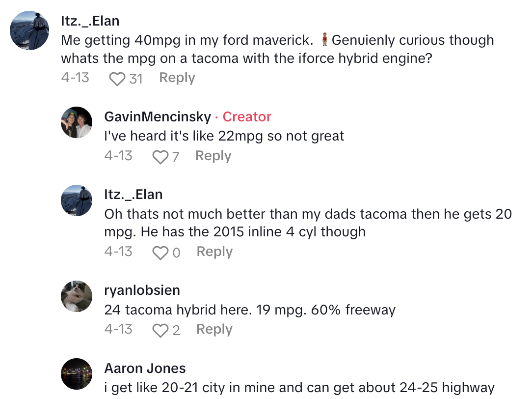532x399 pixels.
Task: Click Reply under GavinMencinsky's comment
Action: (x=213, y=155)
